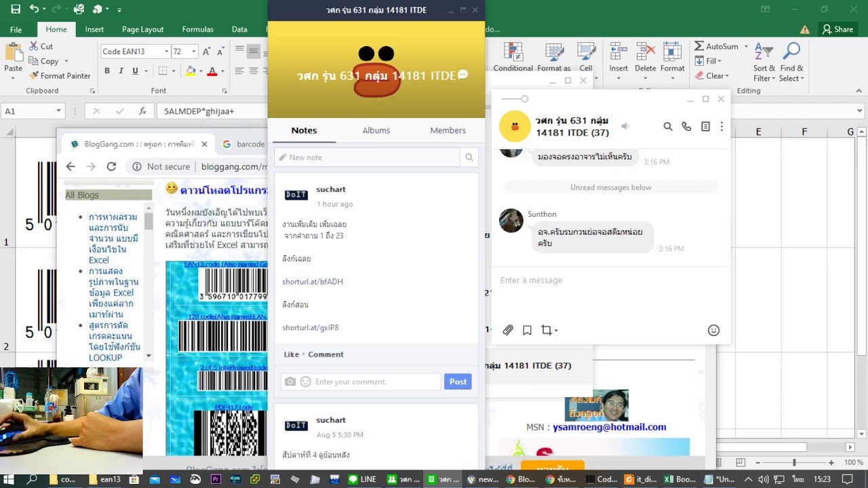Click the search icon in Notes panel
This screenshot has height=488, width=868.
pyautogui.click(x=469, y=157)
